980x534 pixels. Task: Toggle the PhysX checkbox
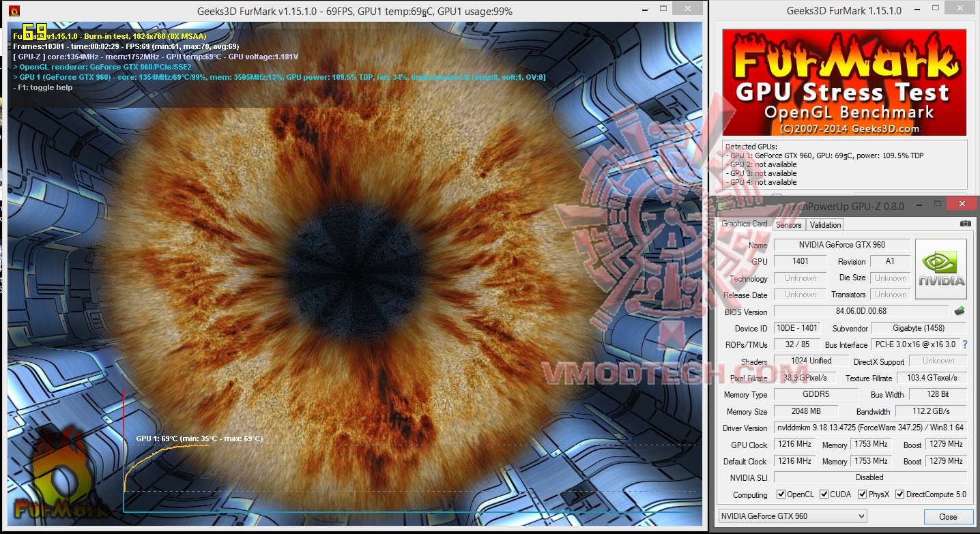coord(863,494)
